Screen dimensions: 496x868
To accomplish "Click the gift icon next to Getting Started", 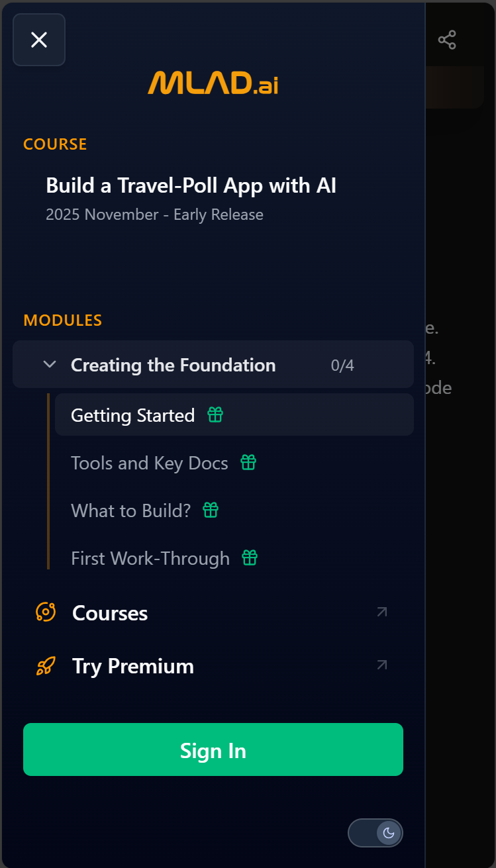I will point(214,414).
